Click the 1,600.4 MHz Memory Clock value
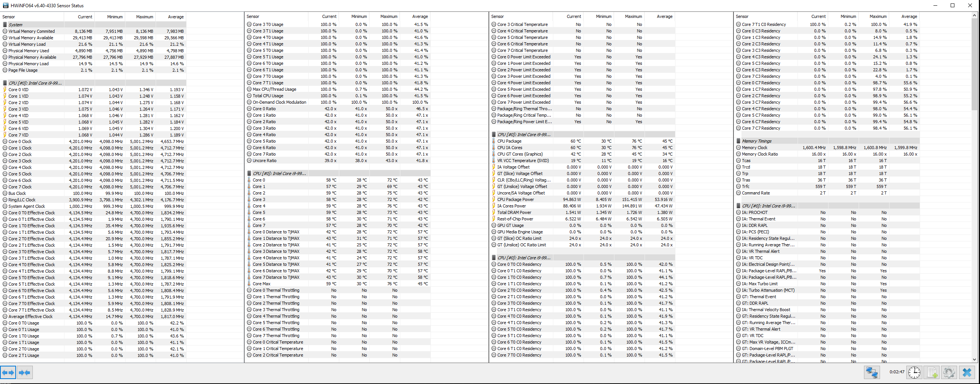This screenshot has height=384, width=980. (814, 148)
